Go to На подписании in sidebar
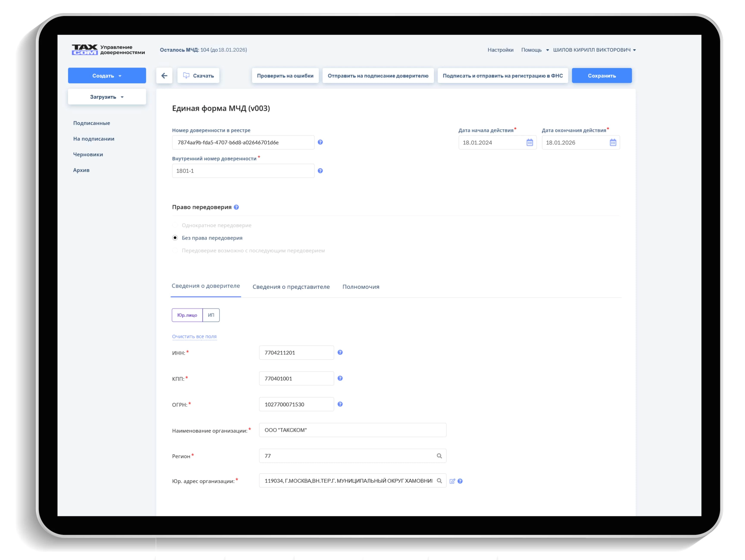 (94, 139)
